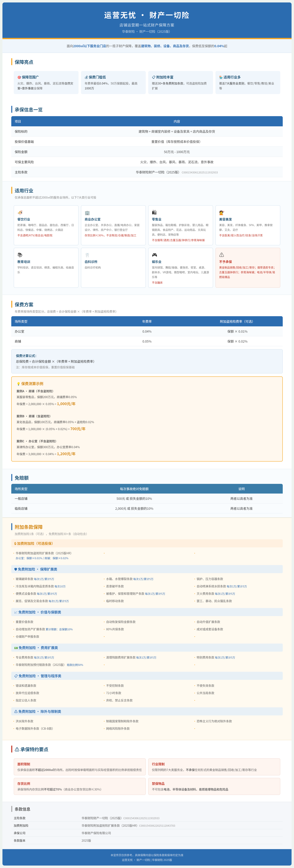Image resolution: width=294 pixels, height=868 pixels.
Task: Click 0.04% in the 办公室 rate row
Action: coord(147,332)
